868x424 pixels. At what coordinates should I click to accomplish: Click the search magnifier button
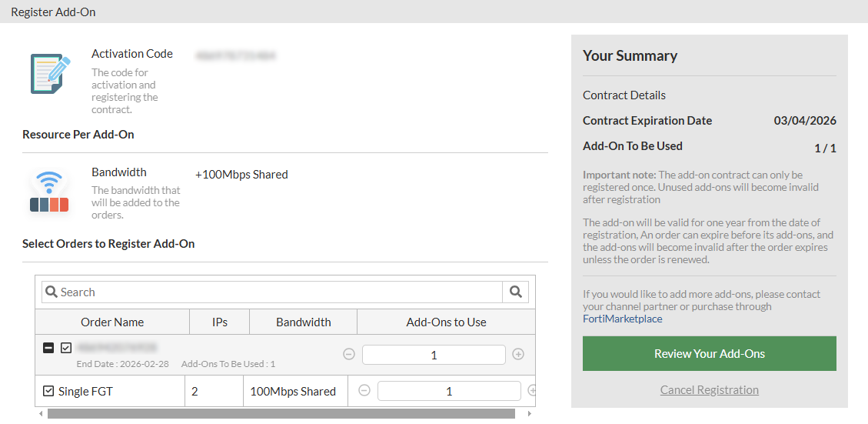[515, 292]
